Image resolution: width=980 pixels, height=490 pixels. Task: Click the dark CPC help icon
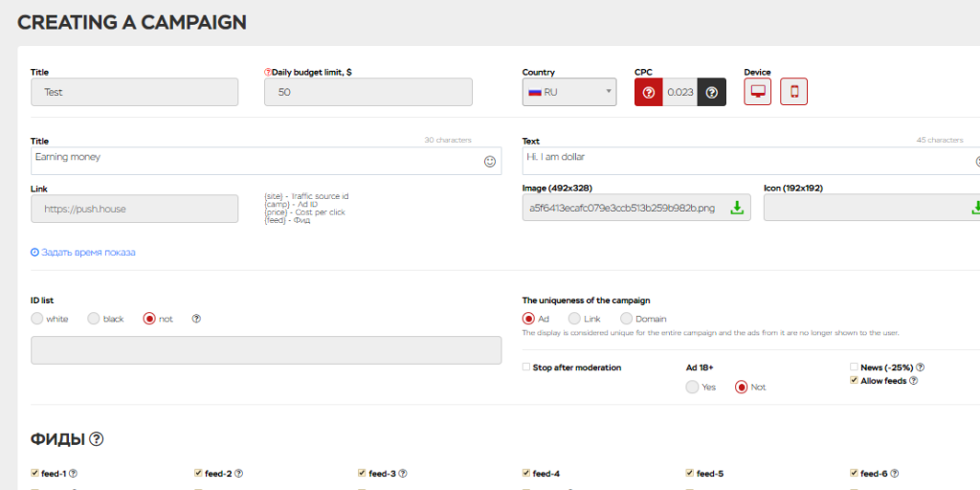[712, 93]
